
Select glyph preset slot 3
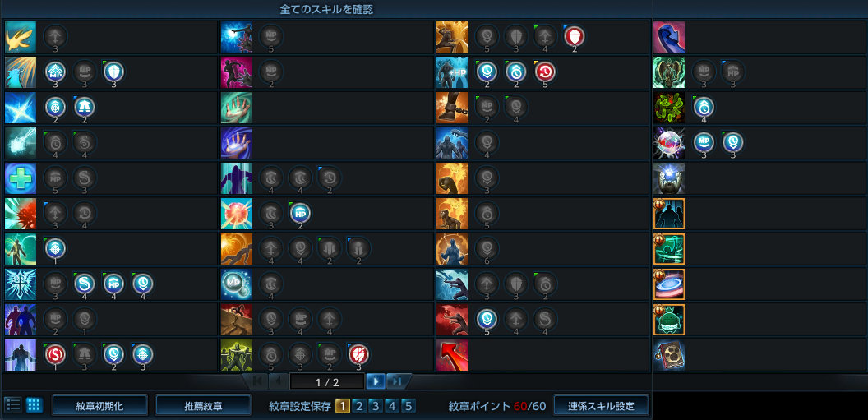tap(376, 406)
